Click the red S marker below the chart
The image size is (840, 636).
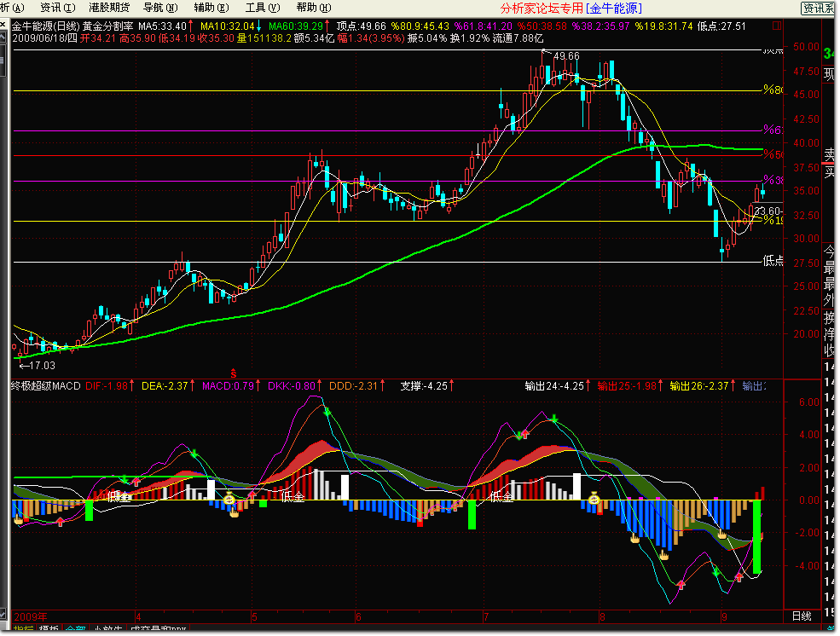click(x=234, y=373)
